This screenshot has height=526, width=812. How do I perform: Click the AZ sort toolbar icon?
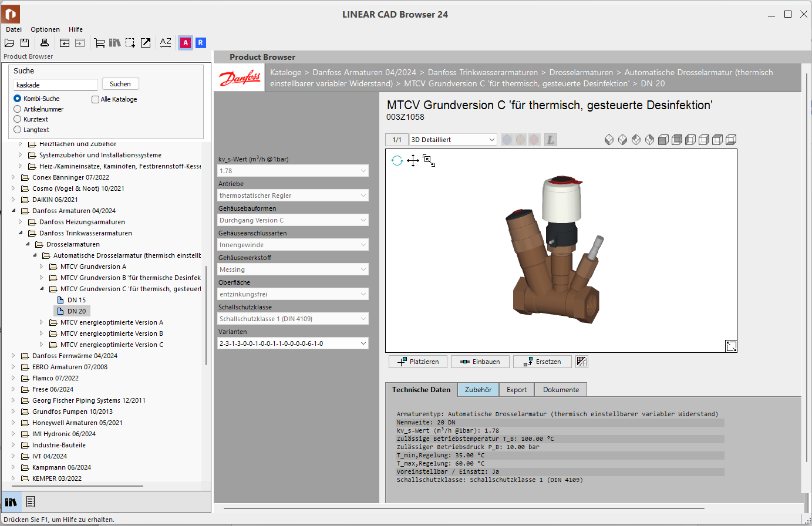166,43
